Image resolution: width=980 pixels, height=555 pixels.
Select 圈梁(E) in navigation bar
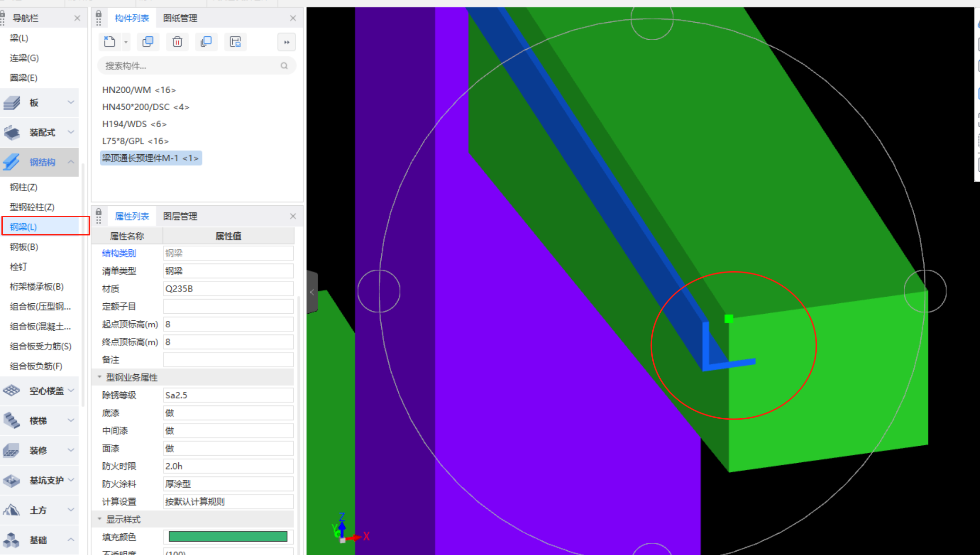[24, 78]
